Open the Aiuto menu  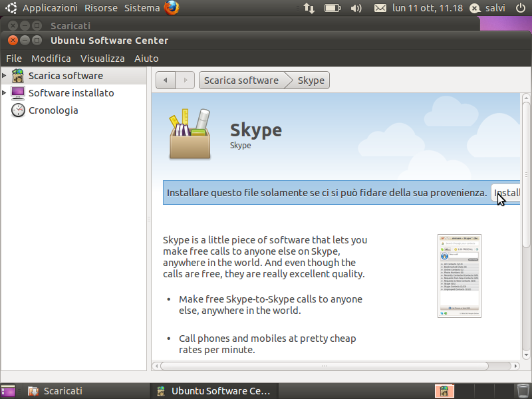point(146,59)
